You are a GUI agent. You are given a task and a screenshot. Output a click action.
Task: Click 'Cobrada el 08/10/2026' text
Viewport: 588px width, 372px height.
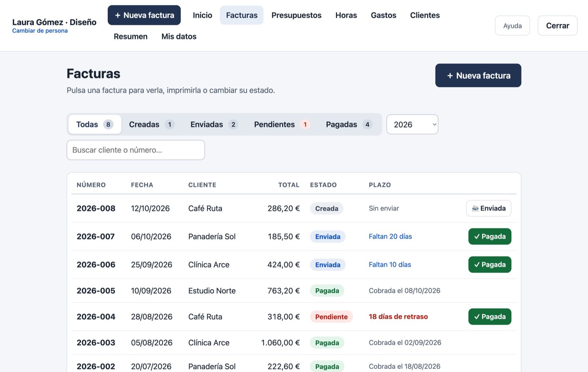(405, 291)
